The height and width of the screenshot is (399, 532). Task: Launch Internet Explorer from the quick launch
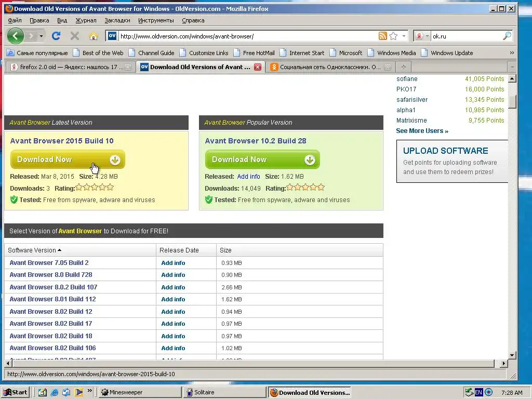[54, 393]
